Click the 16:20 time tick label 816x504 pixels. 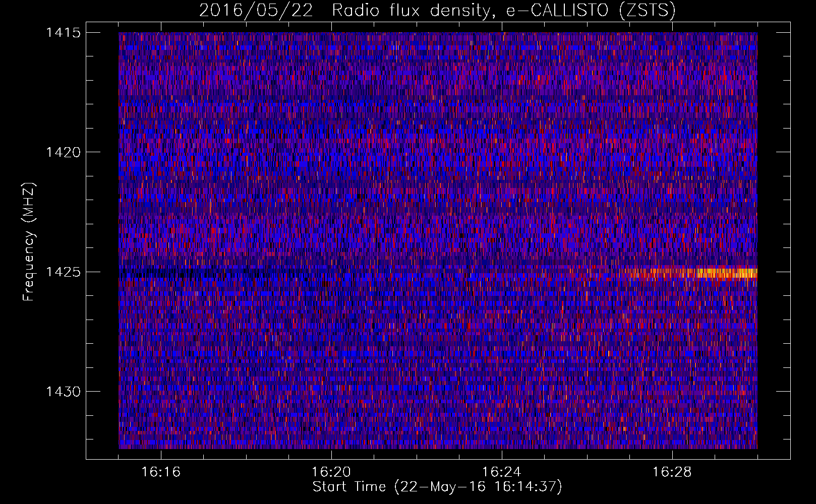tap(331, 472)
